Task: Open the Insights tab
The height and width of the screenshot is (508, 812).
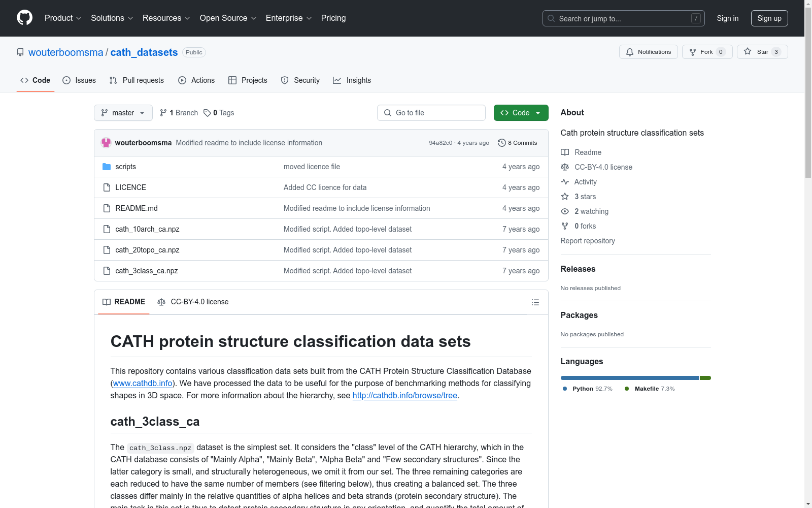Action: pos(352,80)
